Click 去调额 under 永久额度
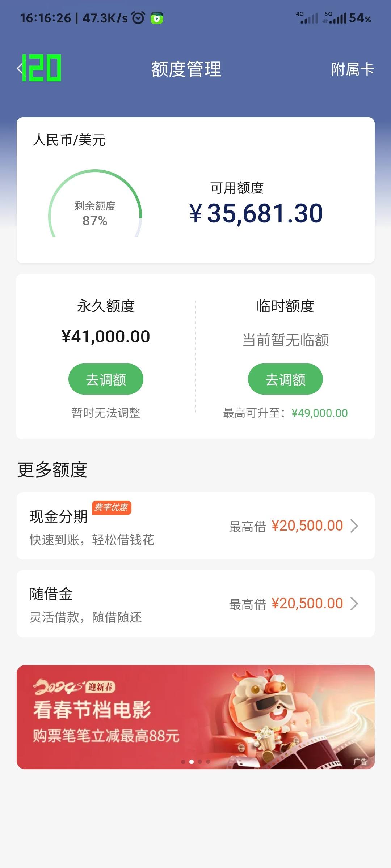Image resolution: width=391 pixels, height=868 pixels. [x=106, y=379]
